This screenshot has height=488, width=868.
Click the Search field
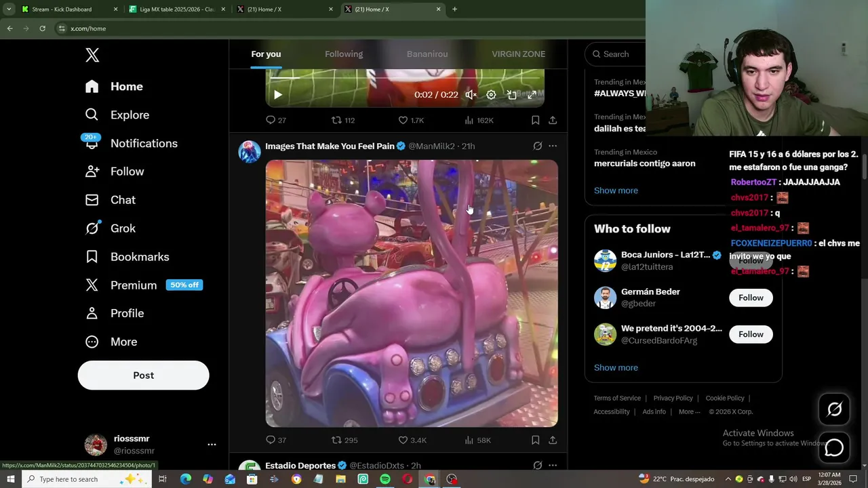coord(616,54)
